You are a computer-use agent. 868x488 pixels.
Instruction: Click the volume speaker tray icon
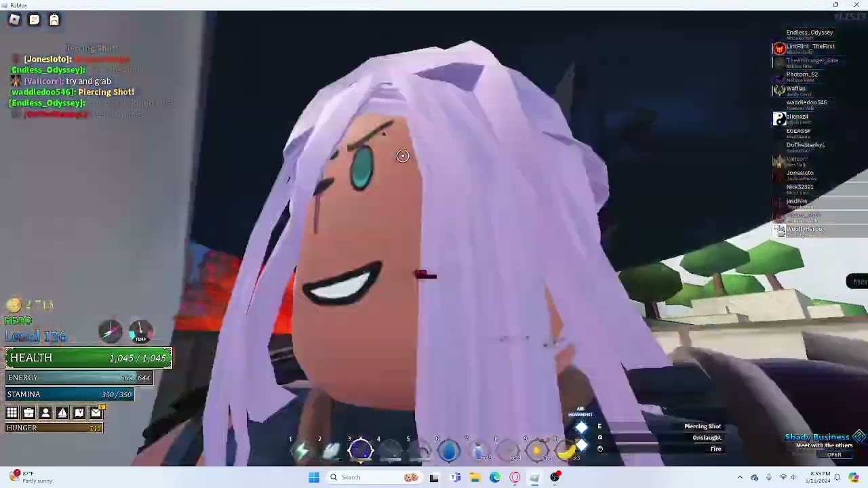point(793,477)
